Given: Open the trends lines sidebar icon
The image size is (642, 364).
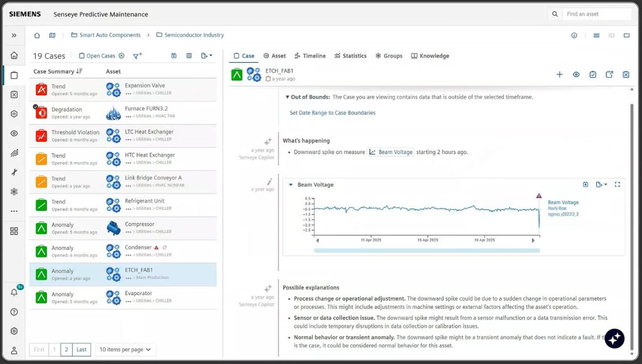Looking at the screenshot, I should point(14,153).
